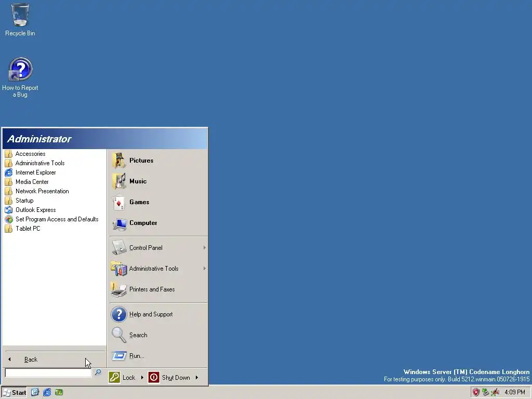Click the Computer monitor icon
This screenshot has width=532, height=399.
point(119,223)
